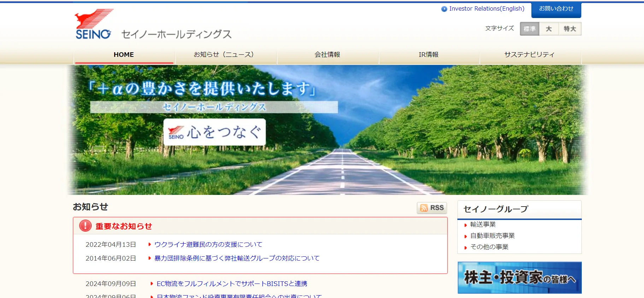
Task: Click the 重要なお知らせ heading
Action: point(124,226)
